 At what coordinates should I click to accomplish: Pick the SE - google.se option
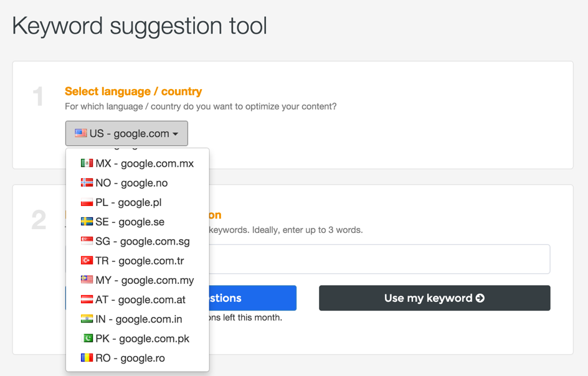pos(130,222)
